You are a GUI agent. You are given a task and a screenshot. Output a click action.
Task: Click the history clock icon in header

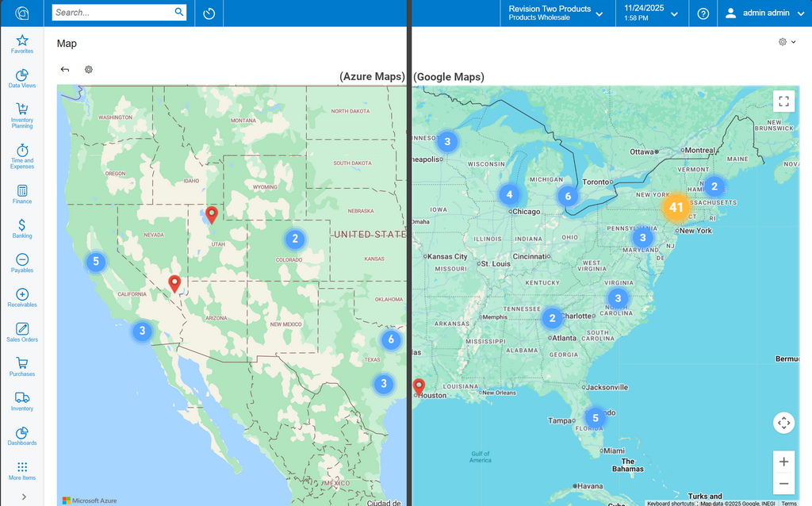pos(209,13)
